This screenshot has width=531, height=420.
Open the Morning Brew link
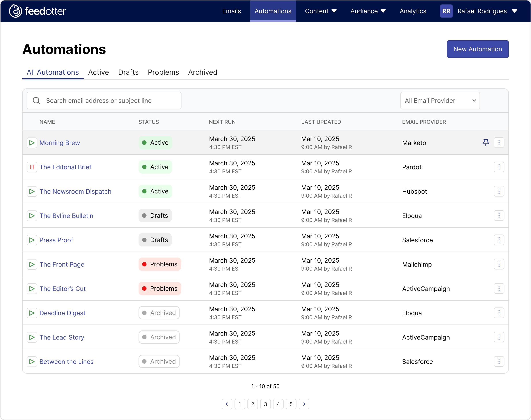tap(59, 143)
